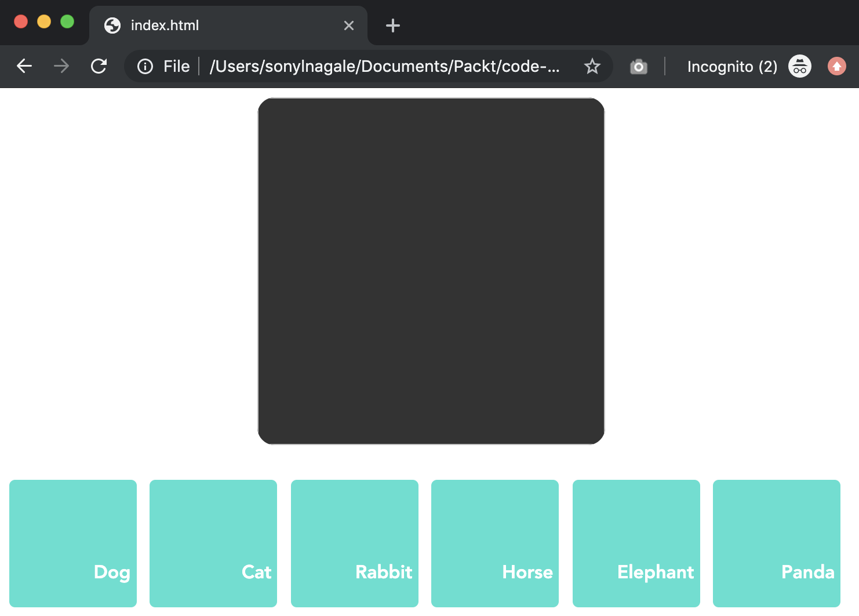Viewport: 859px width, 616px height.
Task: Click the site info circle icon
Action: point(145,67)
